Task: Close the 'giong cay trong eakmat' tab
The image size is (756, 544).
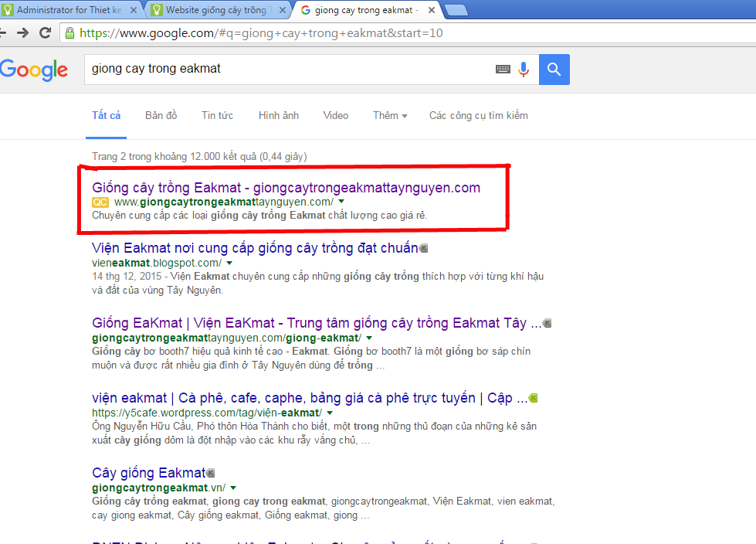Action: (x=432, y=10)
